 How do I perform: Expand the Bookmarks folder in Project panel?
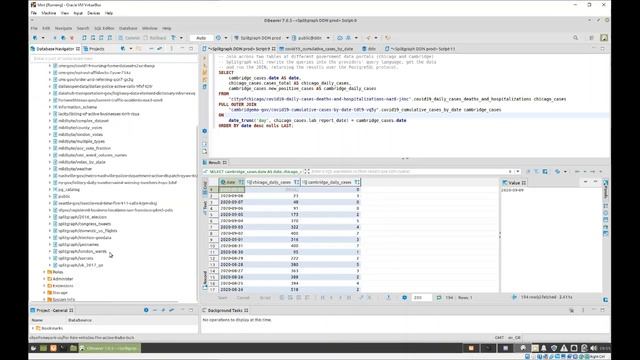(33, 328)
